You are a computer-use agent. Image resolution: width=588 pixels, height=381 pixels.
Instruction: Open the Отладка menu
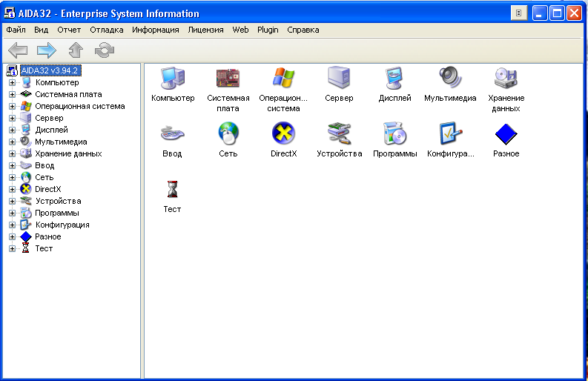(107, 30)
